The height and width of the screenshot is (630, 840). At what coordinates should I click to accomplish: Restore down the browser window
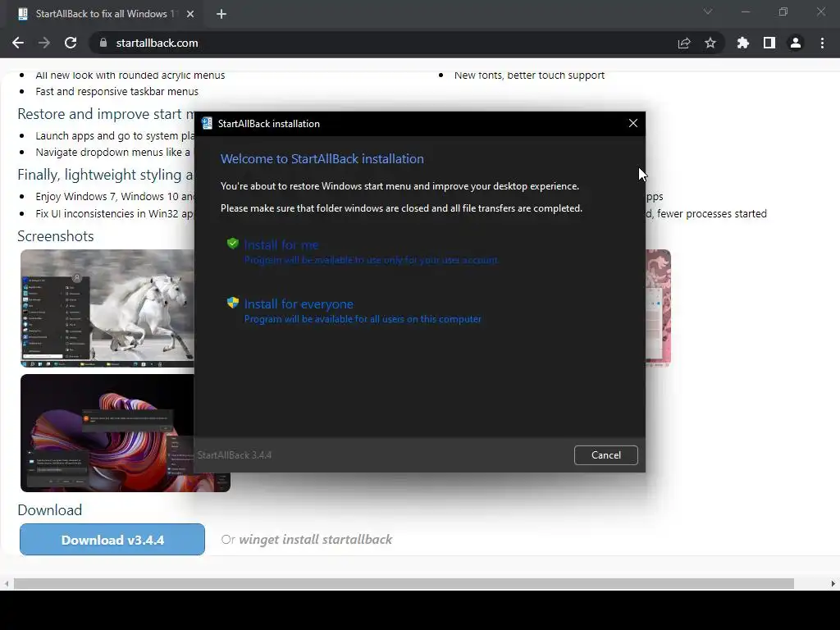pyautogui.click(x=783, y=11)
